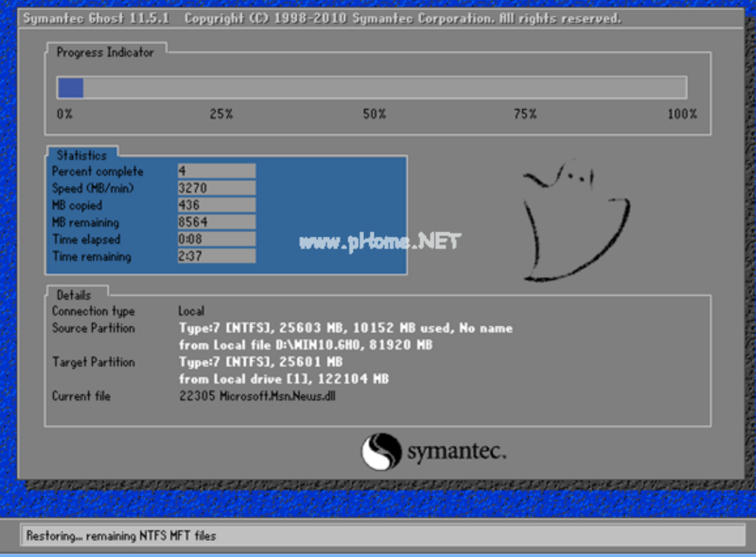
Task: Click Time elapsed field showing 0:08
Action: [x=217, y=239]
